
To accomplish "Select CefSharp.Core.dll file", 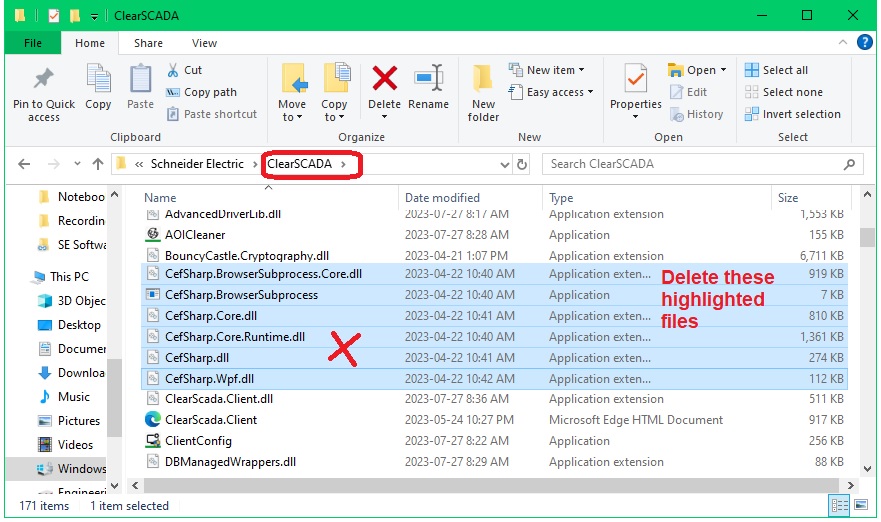I will click(494, 316).
